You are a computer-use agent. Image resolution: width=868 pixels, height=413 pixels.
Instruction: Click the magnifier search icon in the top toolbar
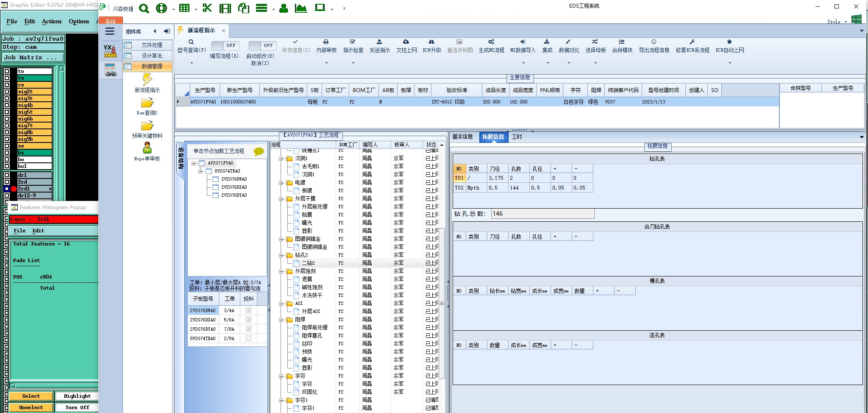tap(144, 8)
